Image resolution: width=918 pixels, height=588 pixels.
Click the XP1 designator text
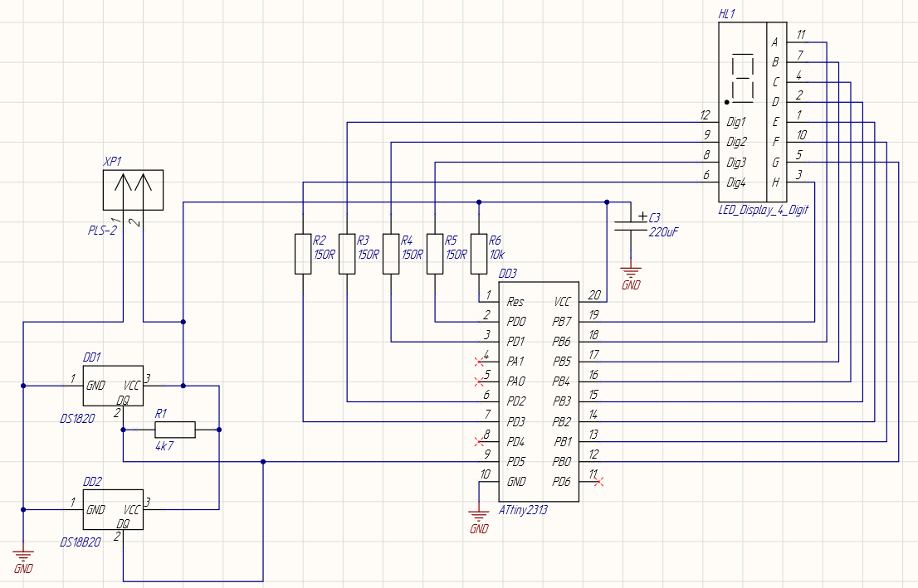pyautogui.click(x=112, y=162)
